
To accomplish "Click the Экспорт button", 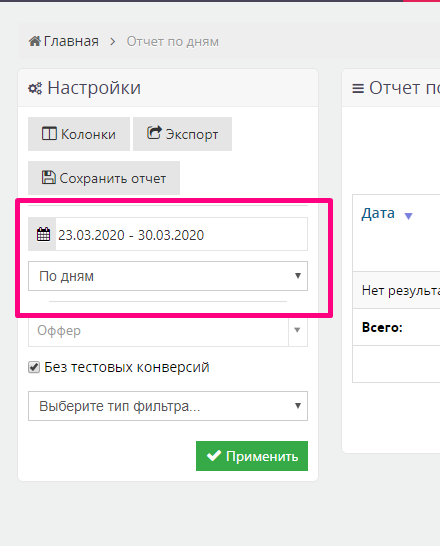I will [x=182, y=134].
